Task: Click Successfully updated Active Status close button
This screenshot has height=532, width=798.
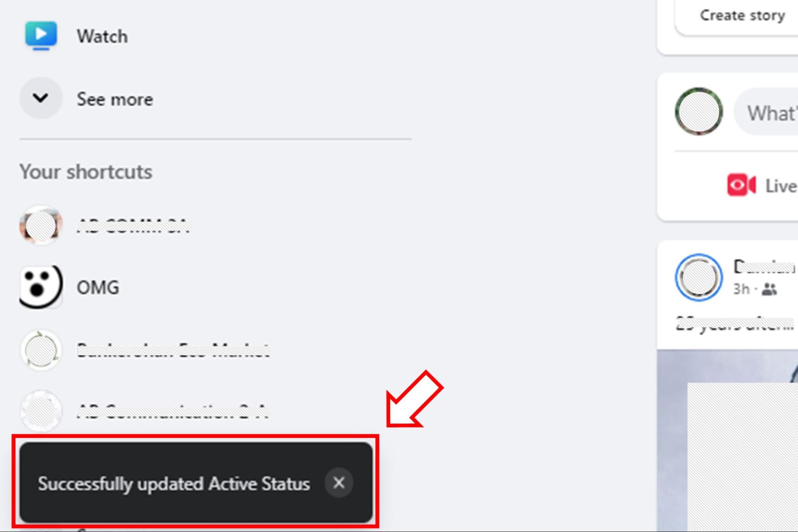Action: click(x=340, y=482)
